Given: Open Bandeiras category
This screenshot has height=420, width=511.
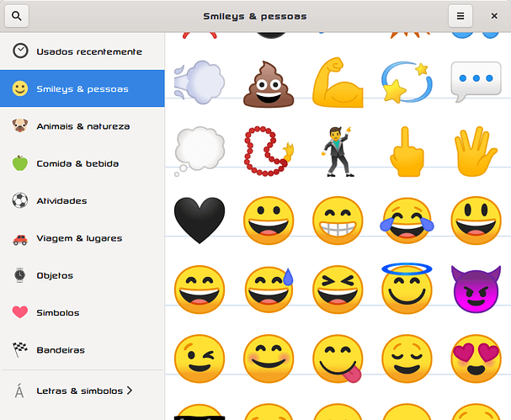Looking at the screenshot, I should tap(83, 350).
